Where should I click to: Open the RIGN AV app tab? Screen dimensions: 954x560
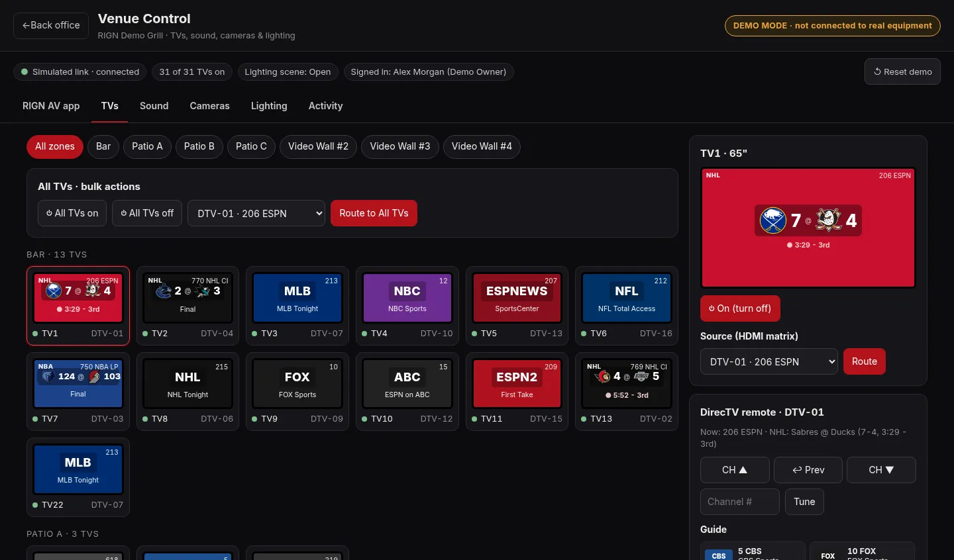click(x=51, y=106)
